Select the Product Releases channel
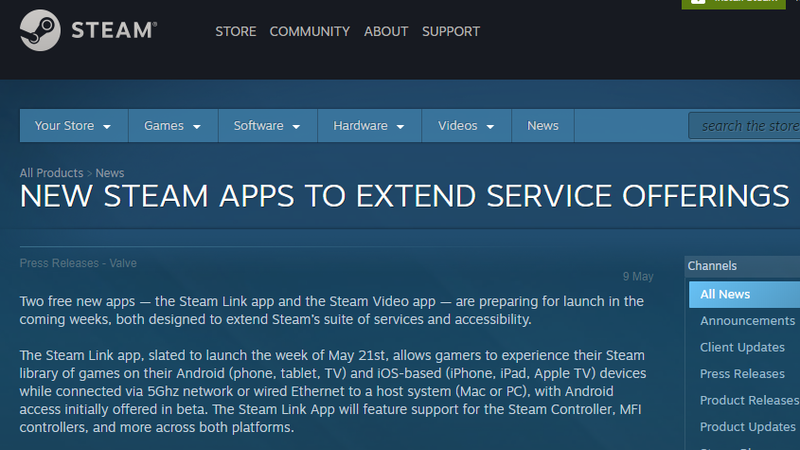This screenshot has width=800, height=450. [749, 401]
